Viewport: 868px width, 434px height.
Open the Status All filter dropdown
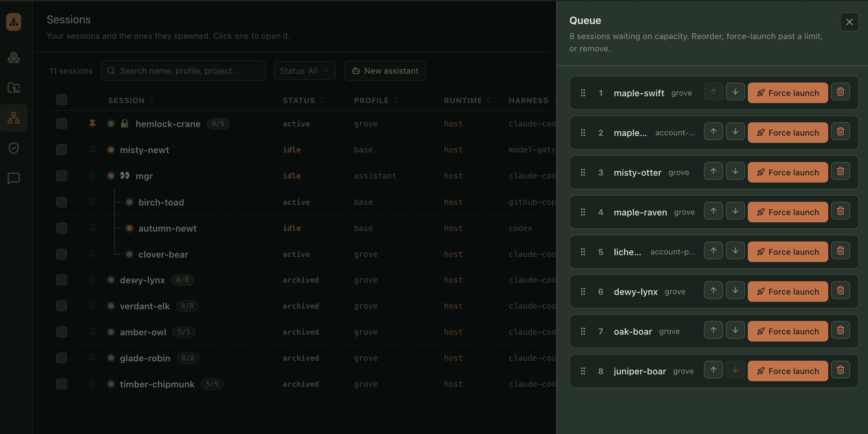[x=304, y=71]
